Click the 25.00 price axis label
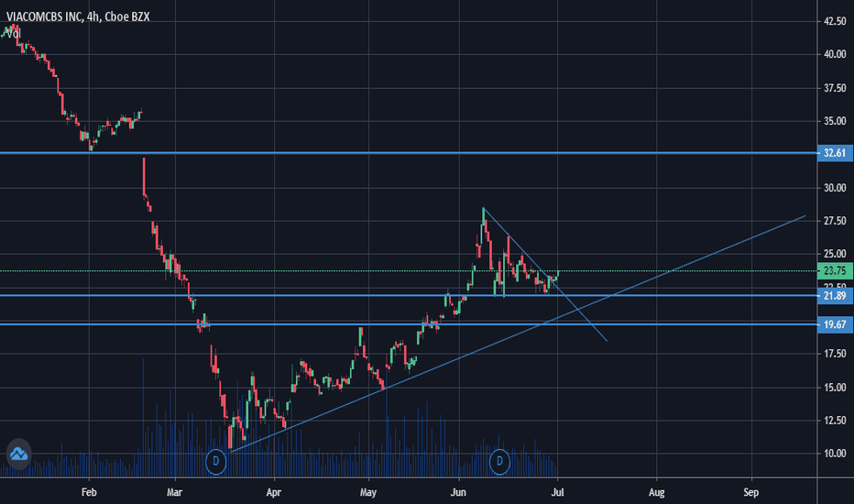 835,255
